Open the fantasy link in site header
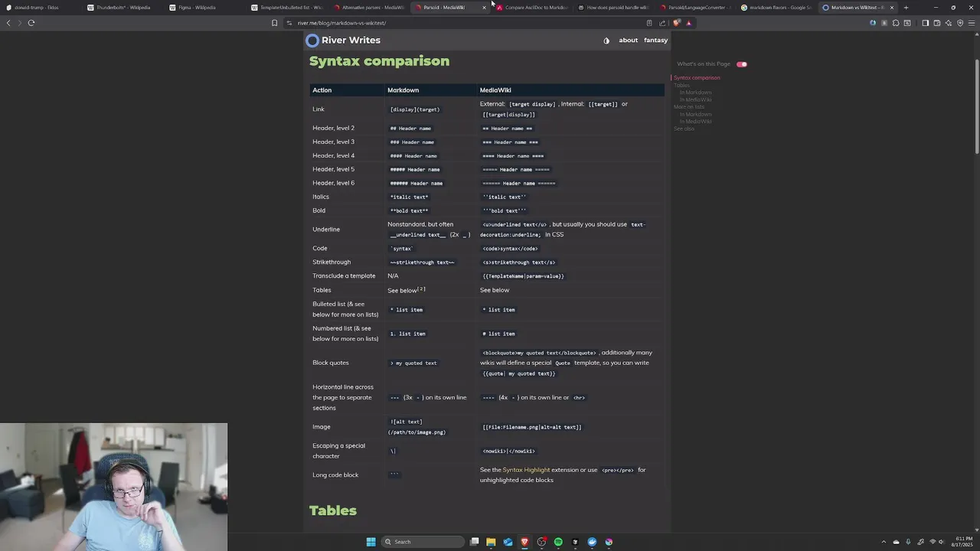The image size is (980, 551). click(x=655, y=41)
